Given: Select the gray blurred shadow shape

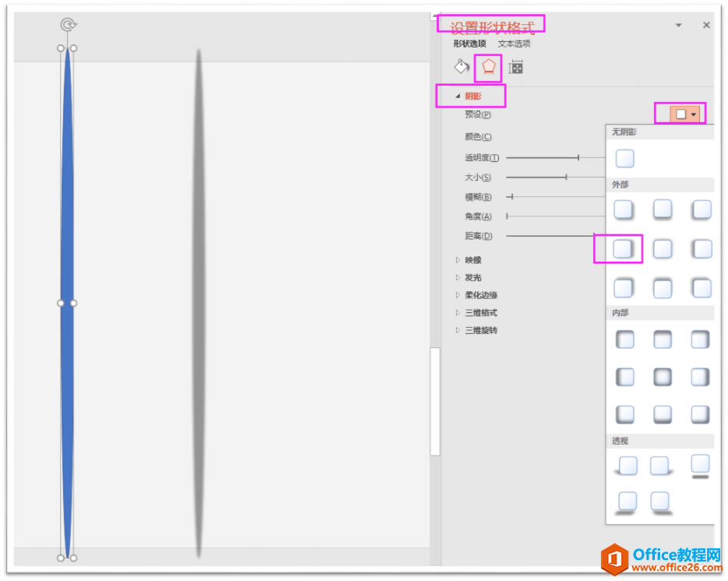Looking at the screenshot, I should 199,303.
